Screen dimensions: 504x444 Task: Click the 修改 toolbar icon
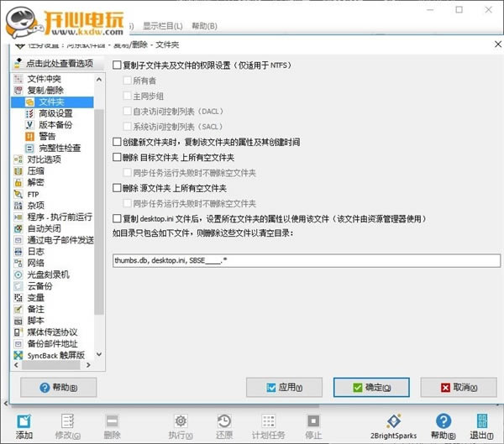pos(68,421)
